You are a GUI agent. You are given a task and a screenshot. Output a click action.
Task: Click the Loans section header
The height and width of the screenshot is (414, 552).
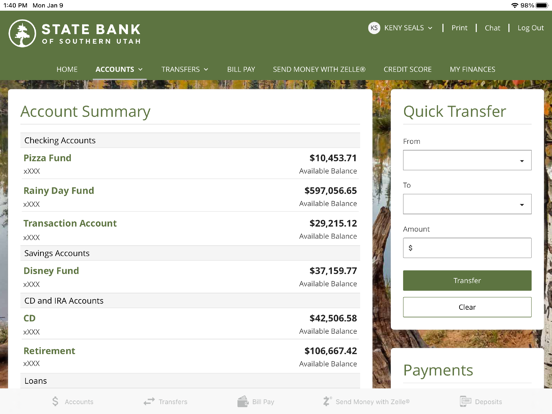(x=190, y=381)
